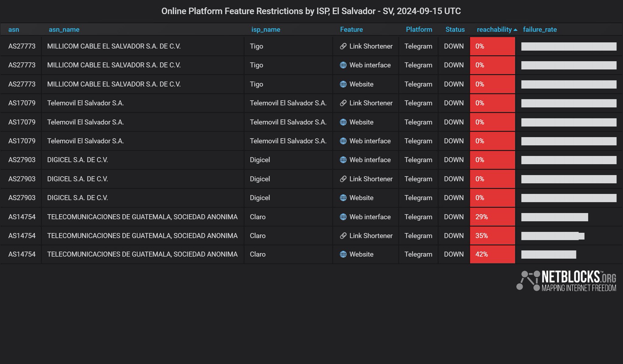Sort the table by the asn column header
The image size is (623, 364).
pyautogui.click(x=14, y=29)
